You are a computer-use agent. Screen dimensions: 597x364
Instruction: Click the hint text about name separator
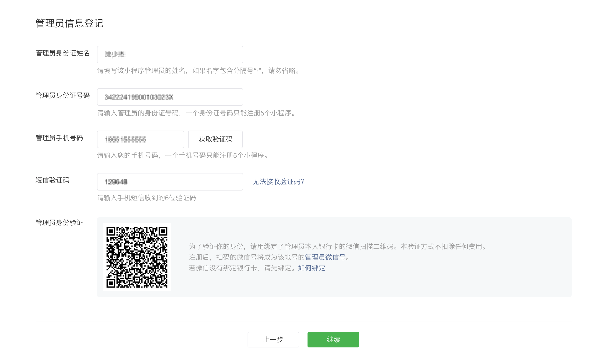tap(199, 71)
